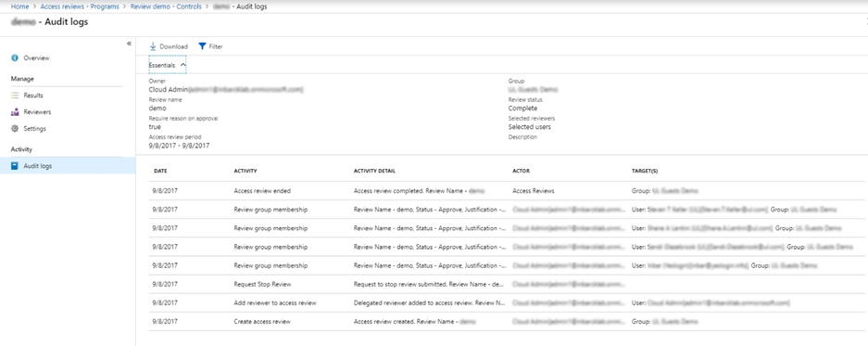This screenshot has height=346, width=868.
Task: Click the Overview info icon
Action: [x=15, y=58]
